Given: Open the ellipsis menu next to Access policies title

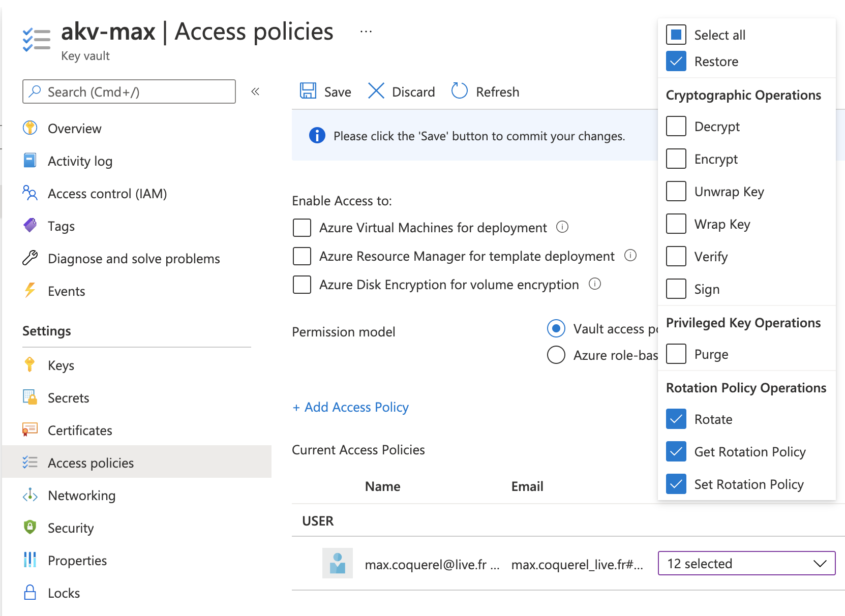Looking at the screenshot, I should click(x=366, y=30).
